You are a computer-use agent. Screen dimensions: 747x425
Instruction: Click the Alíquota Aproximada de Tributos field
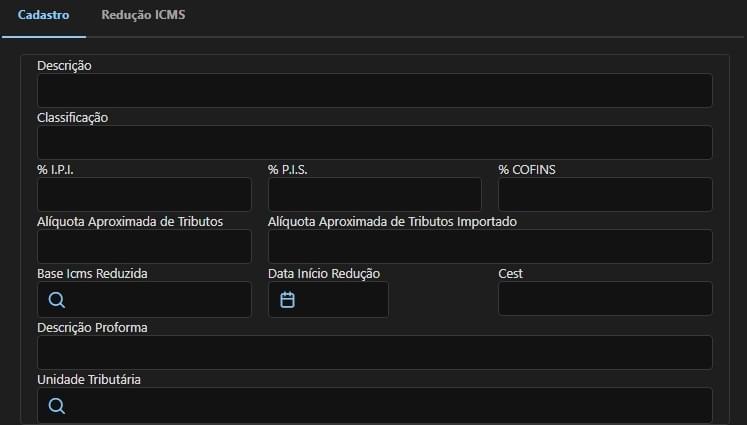coord(144,246)
